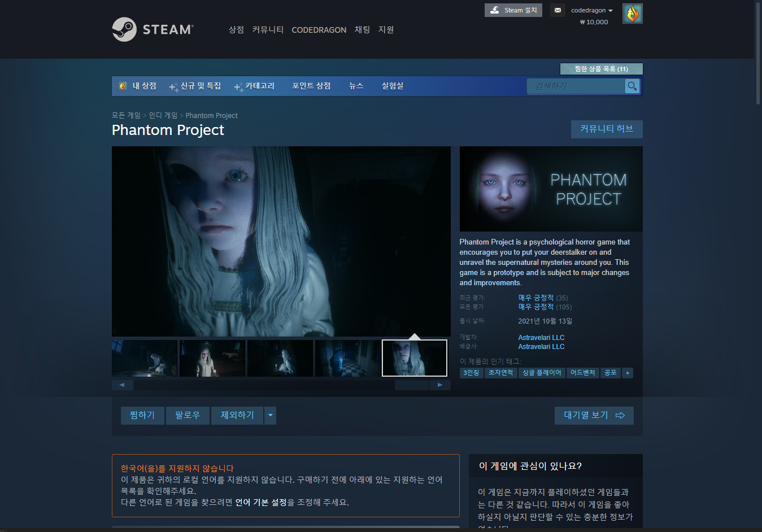
Task: Click publisher Astravelari LLC link
Action: point(541,347)
